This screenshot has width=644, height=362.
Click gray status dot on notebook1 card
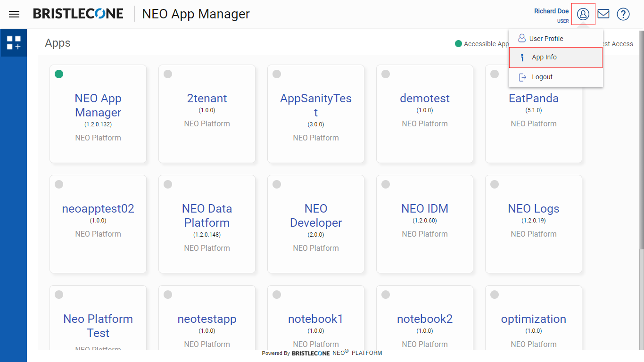point(277,295)
